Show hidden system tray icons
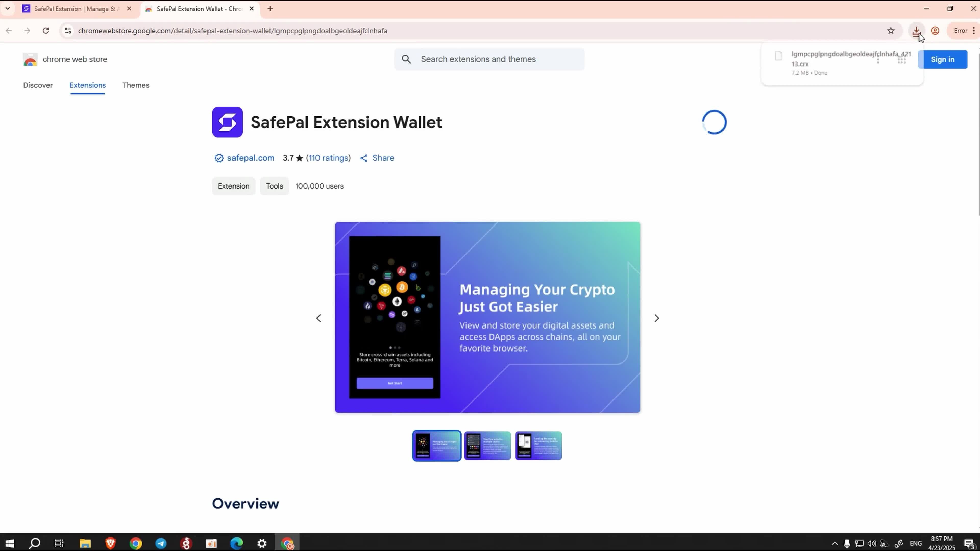This screenshot has width=980, height=551. [835, 543]
